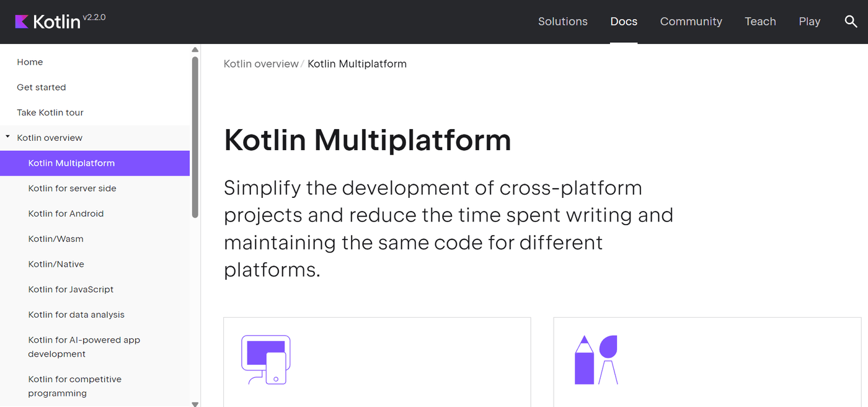The image size is (868, 407).
Task: Go to Kotlin/Native page
Action: (95, 264)
